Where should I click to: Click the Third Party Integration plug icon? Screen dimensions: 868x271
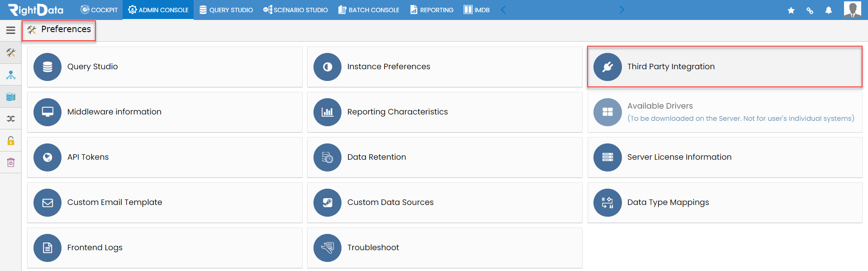607,67
